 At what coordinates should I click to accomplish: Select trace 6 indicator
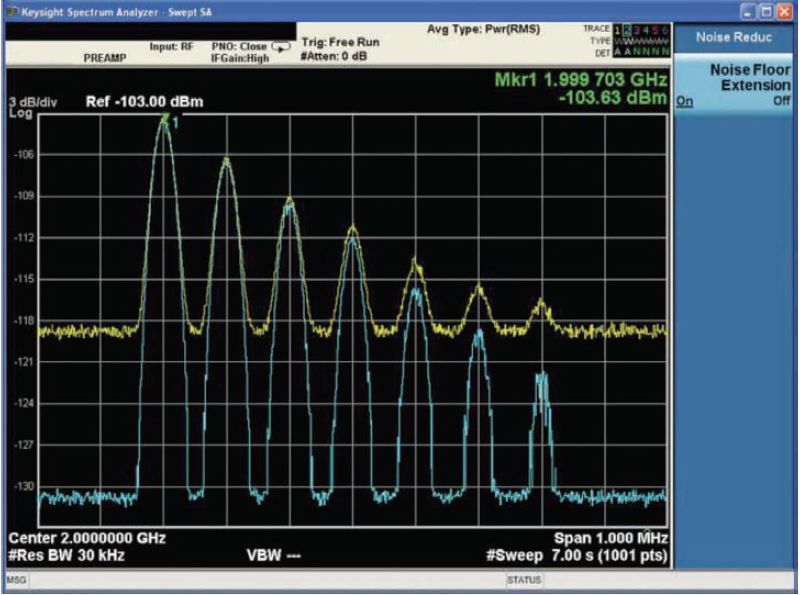(664, 30)
